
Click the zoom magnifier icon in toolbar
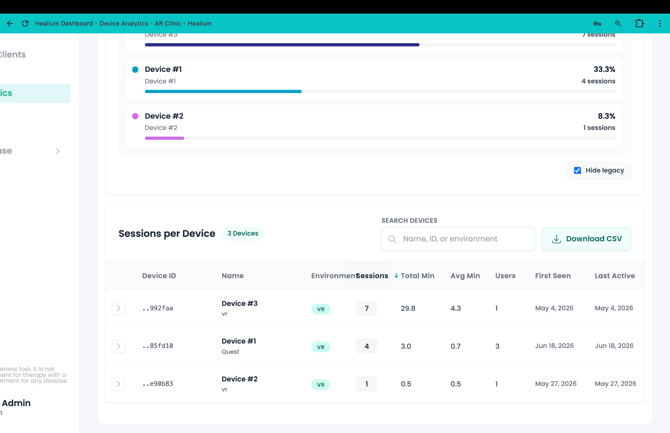618,24
